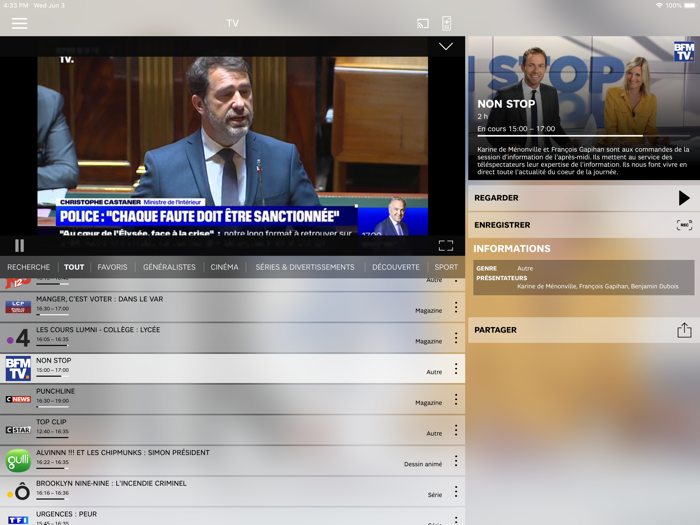Tap the cast to screen icon
The height and width of the screenshot is (525, 700).
pos(422,23)
